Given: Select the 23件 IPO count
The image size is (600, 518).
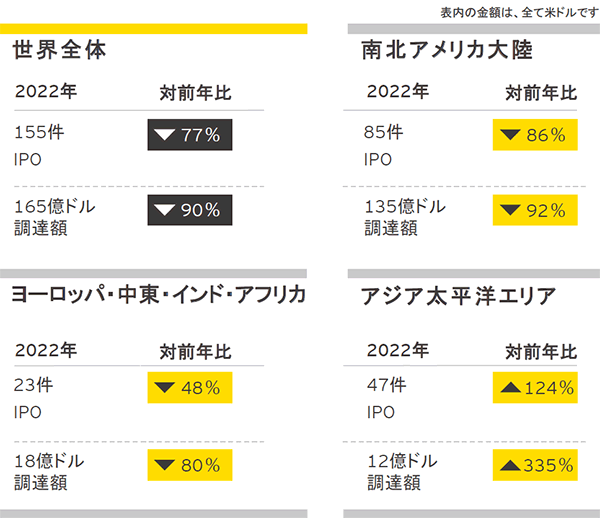Looking at the screenshot, I should pyautogui.click(x=32, y=386).
